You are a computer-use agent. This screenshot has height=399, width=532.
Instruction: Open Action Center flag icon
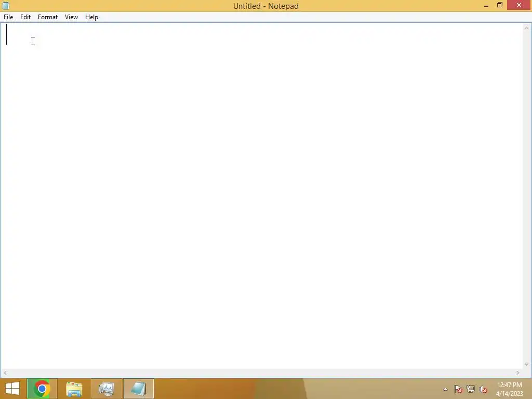458,389
